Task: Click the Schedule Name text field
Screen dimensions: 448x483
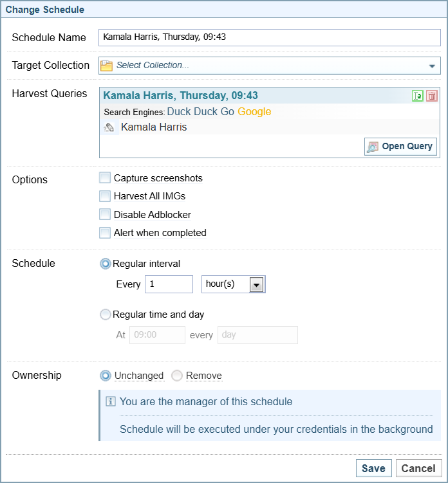Action: click(x=269, y=37)
